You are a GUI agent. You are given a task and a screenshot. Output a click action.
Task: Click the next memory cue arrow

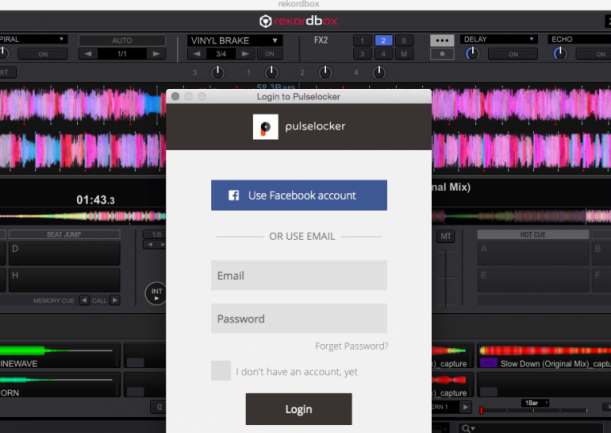tap(115, 299)
